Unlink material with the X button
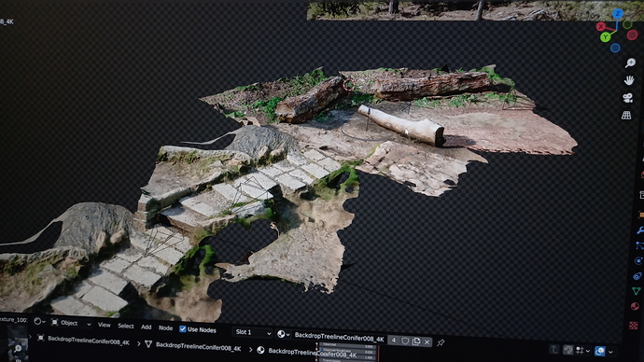644x362 pixels. point(427,341)
